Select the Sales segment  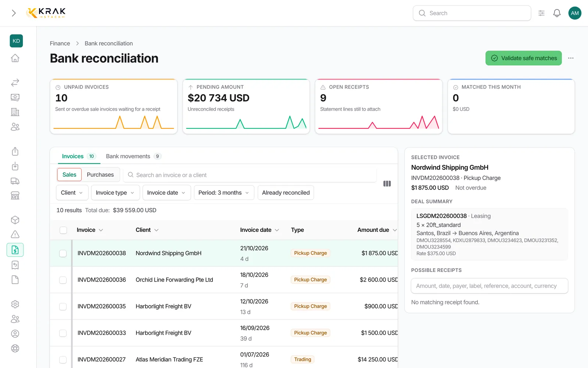pyautogui.click(x=69, y=175)
